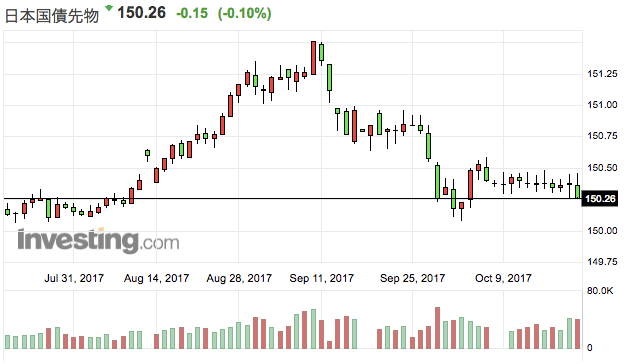This screenshot has width=628, height=364.
Task: Click the 151.25 price axis label
Action: point(602,74)
